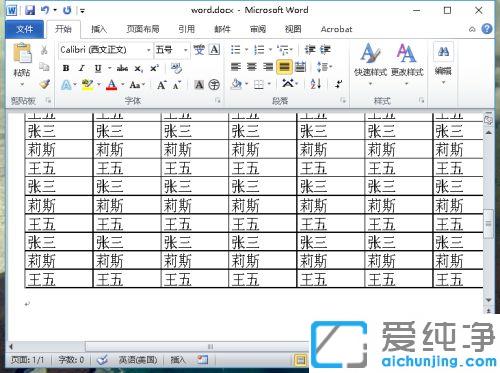The width and height of the screenshot is (500, 373).
Task: Click the Copy icon below Cut
Action: [44, 67]
